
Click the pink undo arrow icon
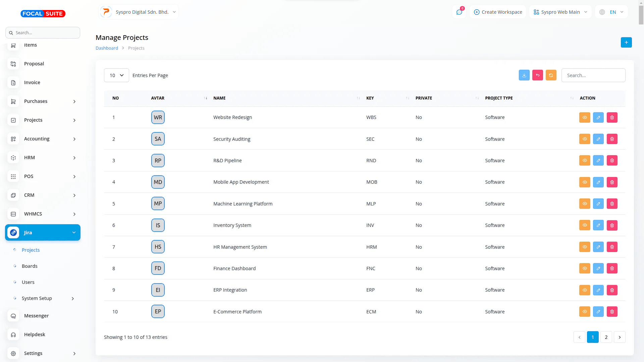click(x=537, y=75)
